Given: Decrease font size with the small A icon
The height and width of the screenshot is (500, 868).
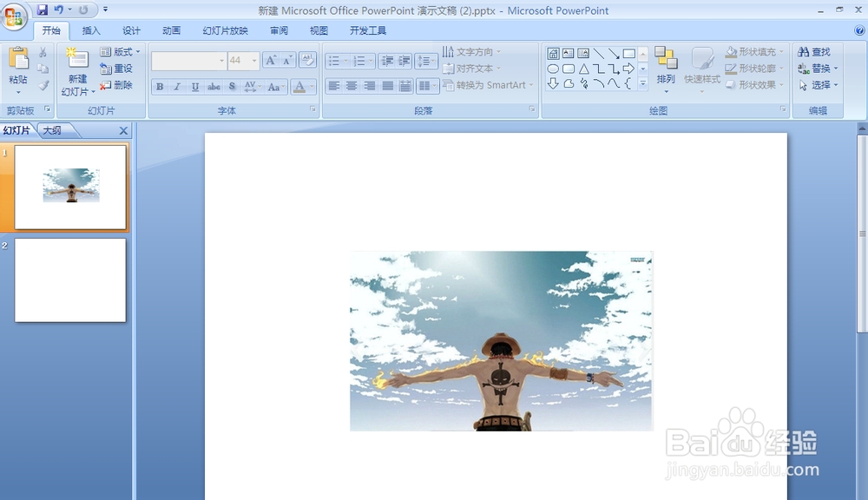Looking at the screenshot, I should tap(286, 61).
